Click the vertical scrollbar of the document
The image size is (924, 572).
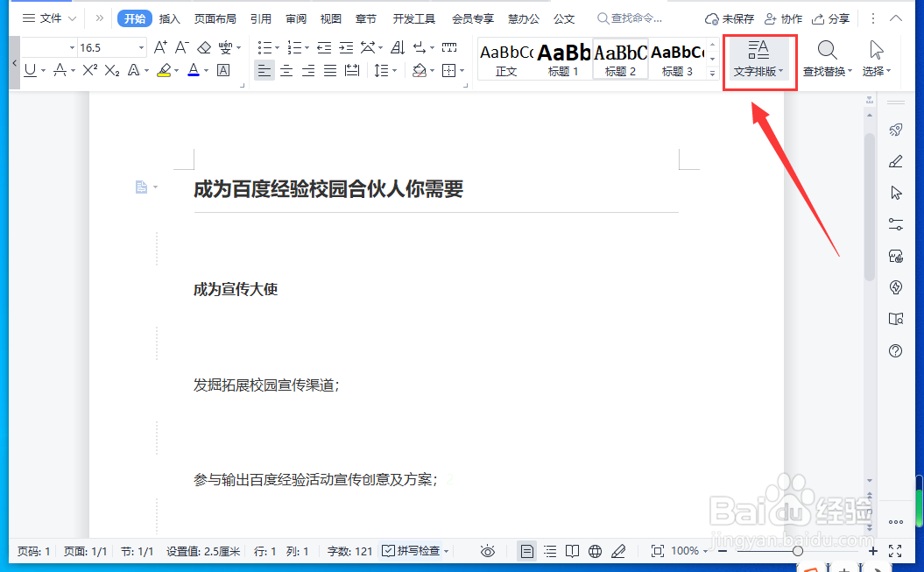click(x=869, y=208)
